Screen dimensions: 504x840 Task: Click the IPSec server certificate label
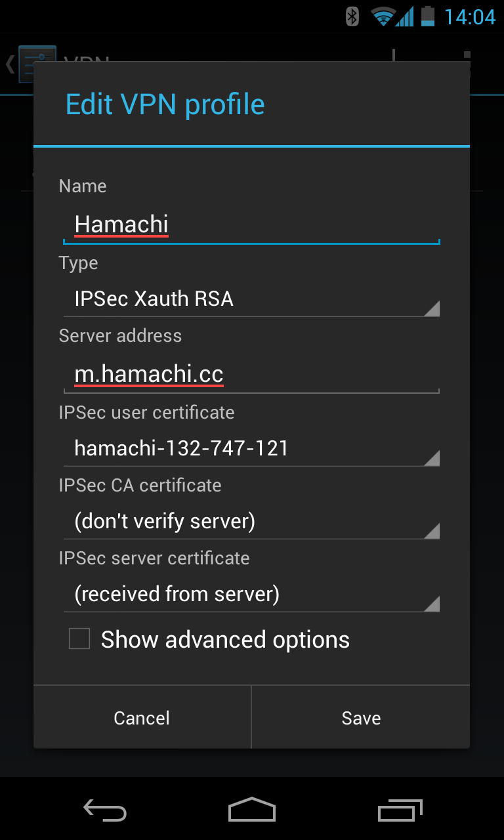point(154,558)
